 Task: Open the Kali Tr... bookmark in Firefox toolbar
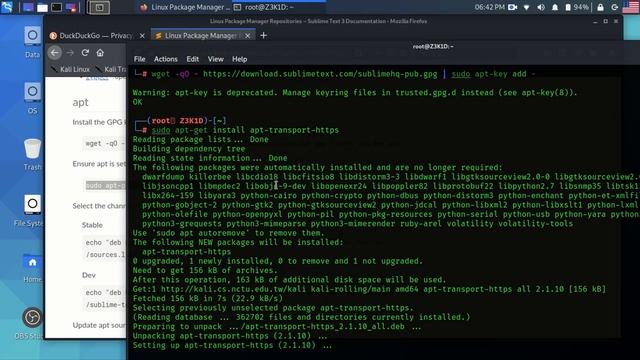(111, 69)
